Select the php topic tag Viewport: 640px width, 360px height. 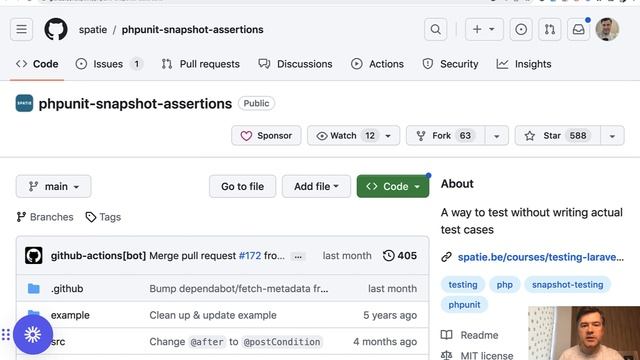click(504, 284)
